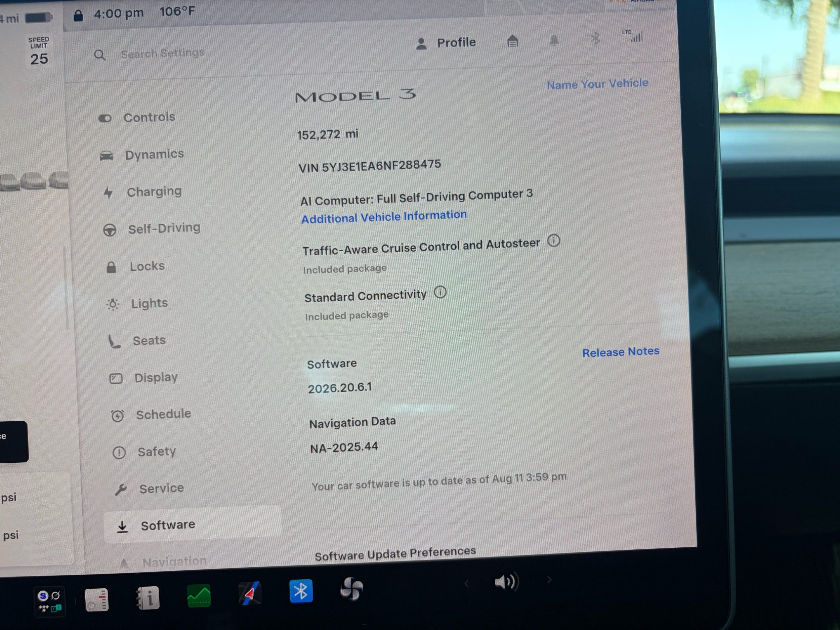Tap the battery level icon
Screen dimensions: 840x630
pyautogui.click(x=39, y=17)
